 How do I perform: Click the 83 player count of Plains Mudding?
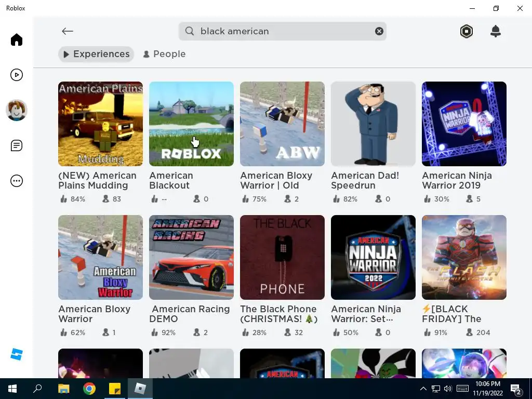pos(112,199)
